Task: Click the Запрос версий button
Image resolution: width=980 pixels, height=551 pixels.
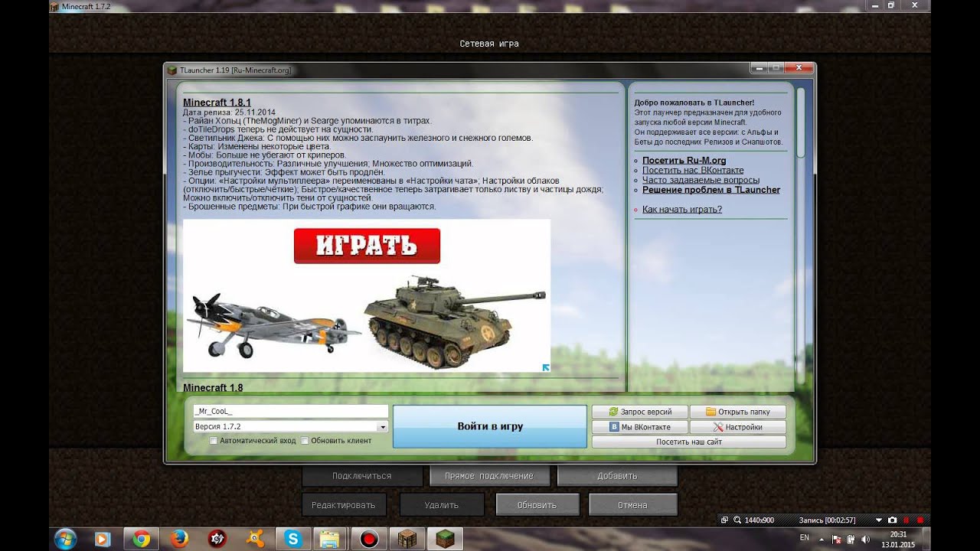Action: pyautogui.click(x=640, y=412)
